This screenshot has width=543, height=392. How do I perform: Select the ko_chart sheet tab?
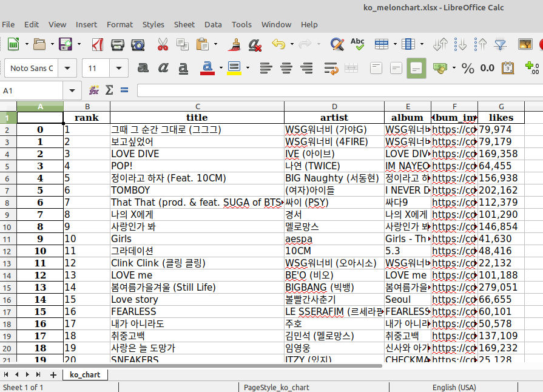[x=85, y=374]
